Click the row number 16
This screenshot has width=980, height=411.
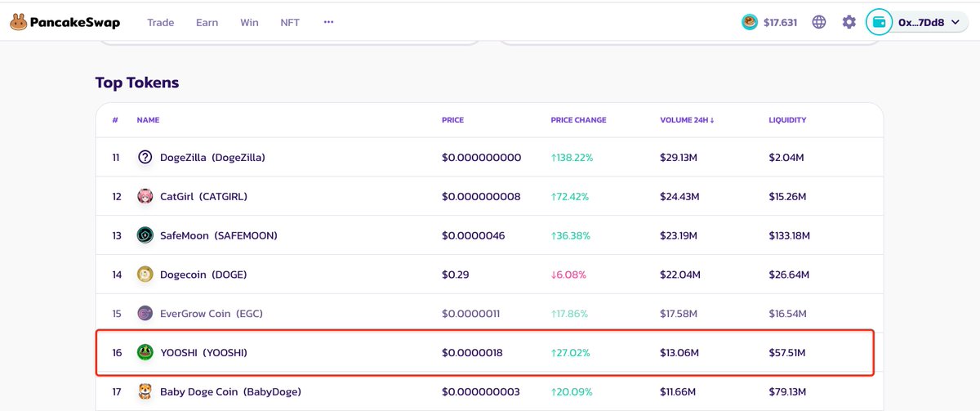click(117, 353)
